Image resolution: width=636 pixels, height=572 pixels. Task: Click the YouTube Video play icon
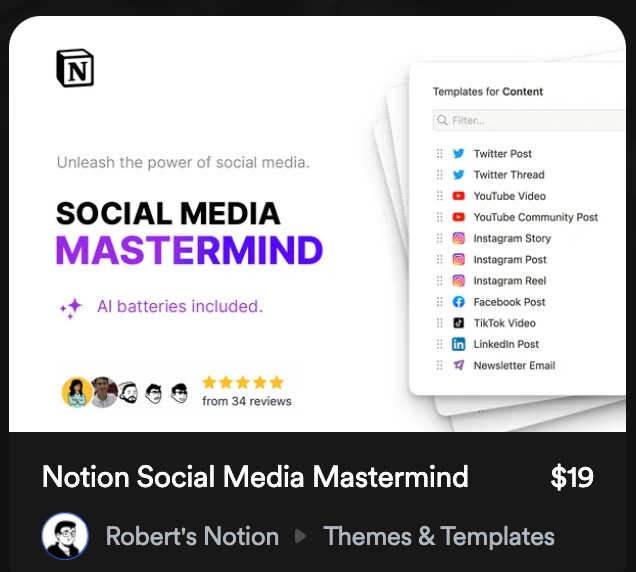[458, 196]
